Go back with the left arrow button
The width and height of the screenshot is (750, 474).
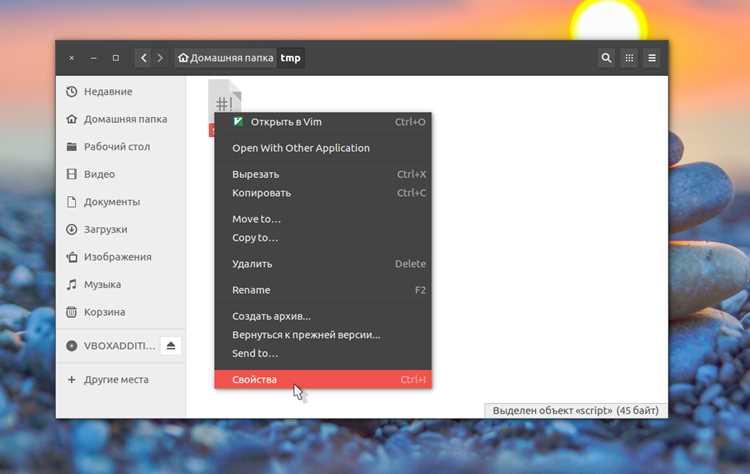click(143, 58)
